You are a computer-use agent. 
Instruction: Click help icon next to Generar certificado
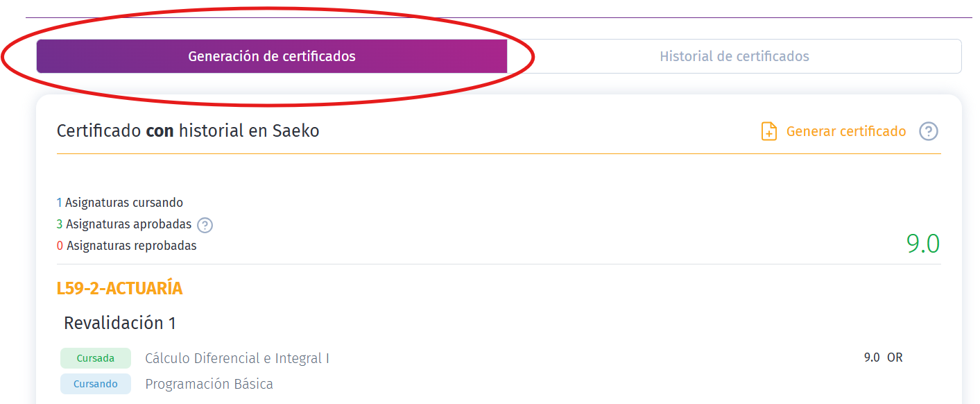(x=928, y=131)
